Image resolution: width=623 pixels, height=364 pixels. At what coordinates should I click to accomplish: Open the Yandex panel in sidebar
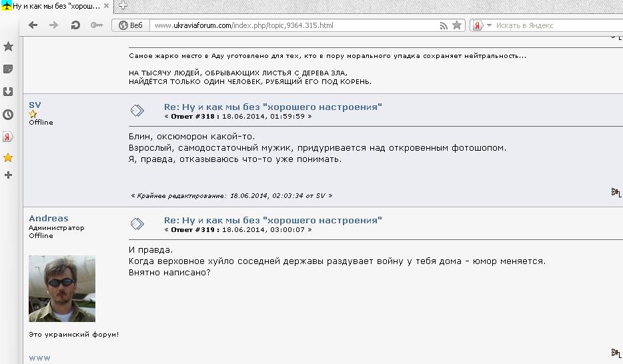pos(9,136)
